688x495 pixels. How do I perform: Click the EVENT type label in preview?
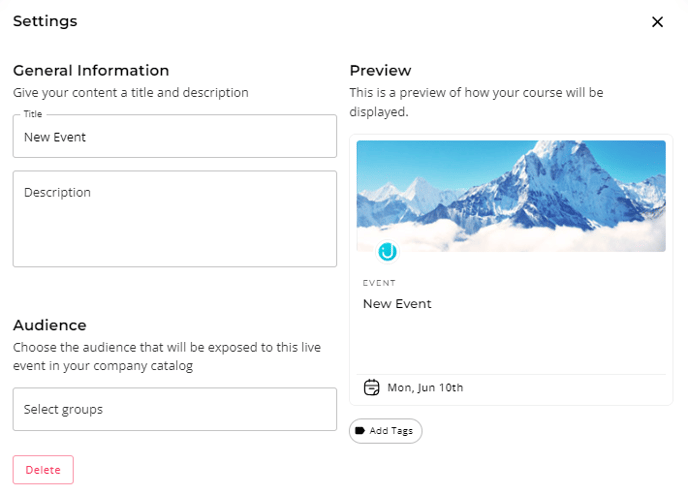379,283
